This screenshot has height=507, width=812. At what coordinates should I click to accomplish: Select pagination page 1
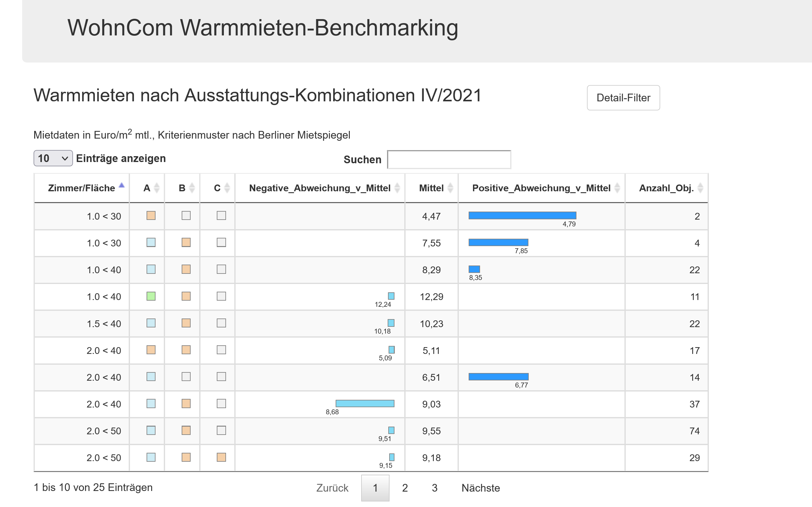375,488
